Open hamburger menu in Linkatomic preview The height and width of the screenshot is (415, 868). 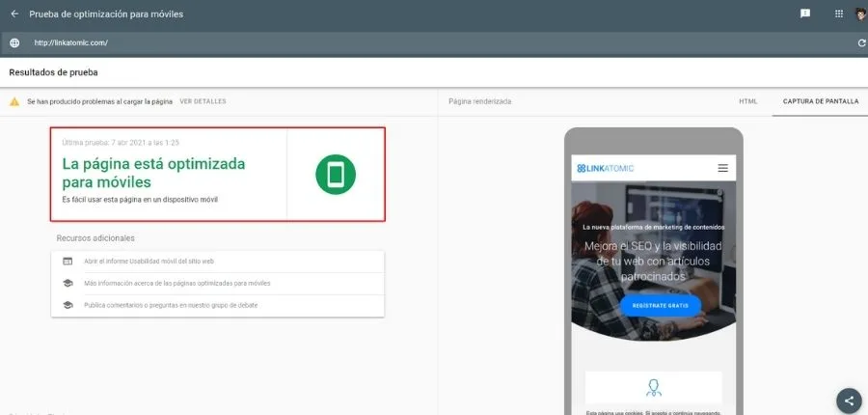(x=722, y=168)
